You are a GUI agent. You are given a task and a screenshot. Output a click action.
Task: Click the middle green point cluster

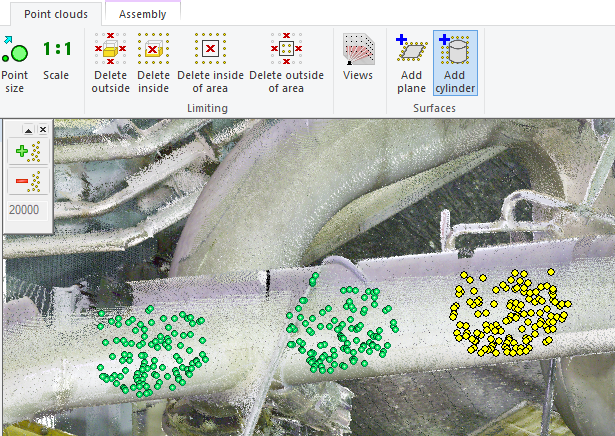click(x=342, y=325)
